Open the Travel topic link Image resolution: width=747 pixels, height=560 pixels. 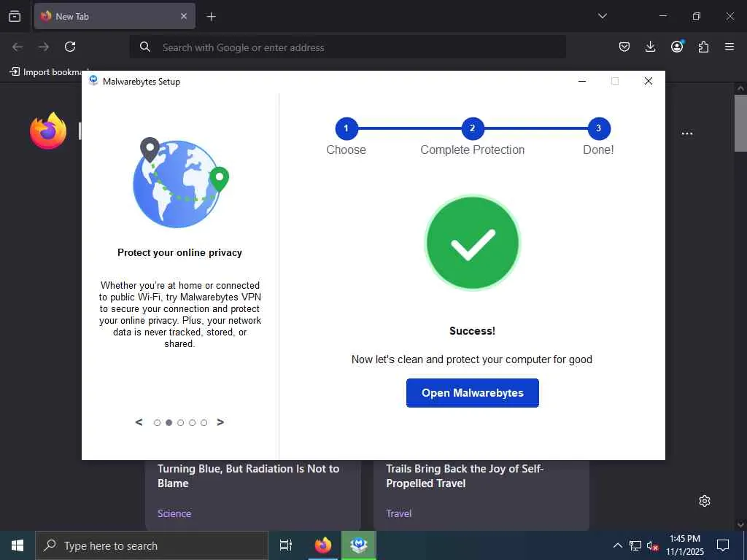point(399,513)
